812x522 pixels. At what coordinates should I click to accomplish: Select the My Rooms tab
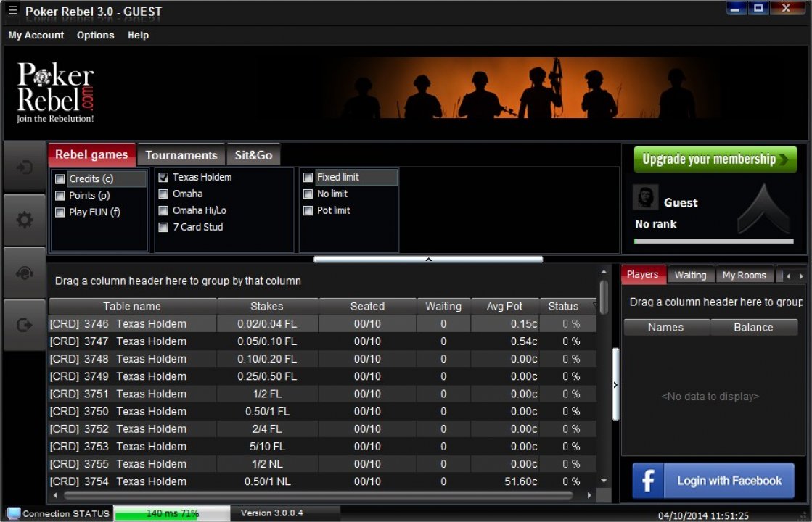(745, 275)
